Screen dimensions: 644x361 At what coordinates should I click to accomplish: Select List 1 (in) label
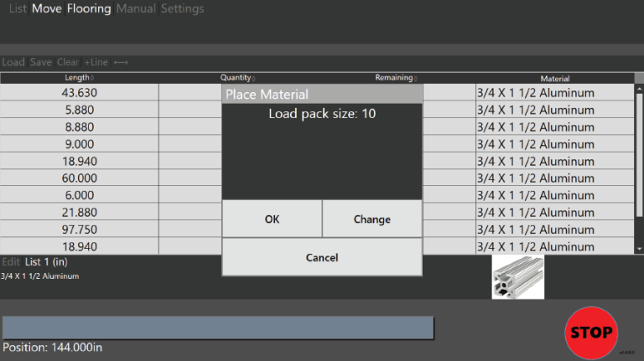(46, 261)
